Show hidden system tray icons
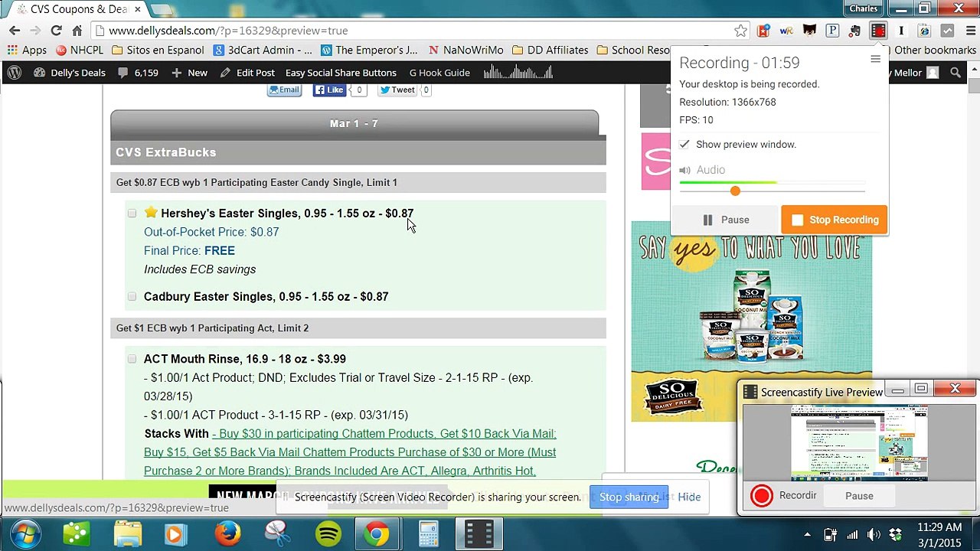The height and width of the screenshot is (551, 980). (x=807, y=534)
